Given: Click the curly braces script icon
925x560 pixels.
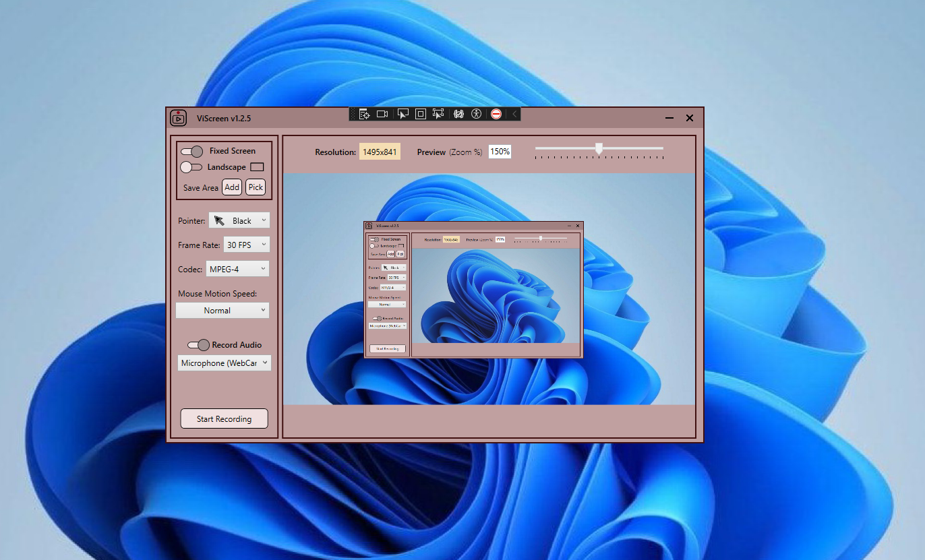Looking at the screenshot, I should (458, 114).
